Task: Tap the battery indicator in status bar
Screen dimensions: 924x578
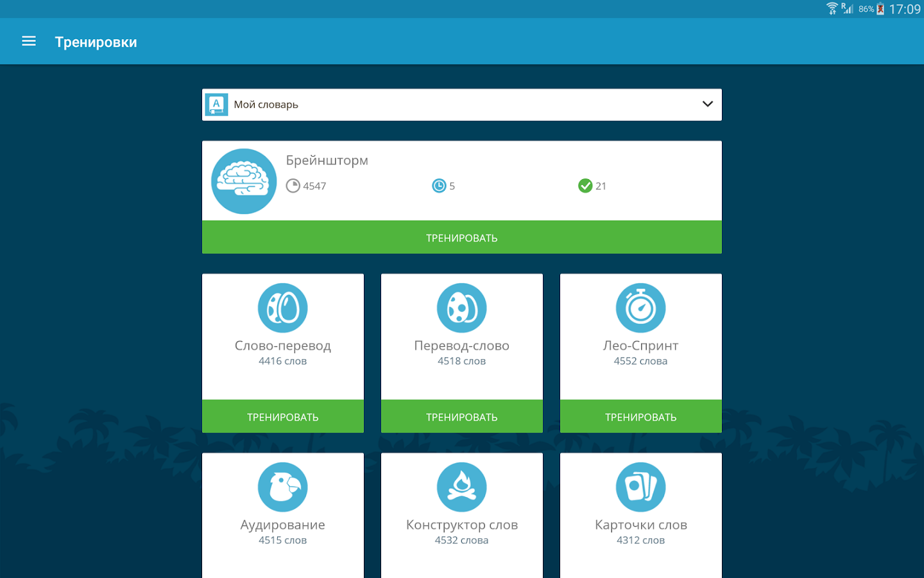Action: tap(880, 9)
